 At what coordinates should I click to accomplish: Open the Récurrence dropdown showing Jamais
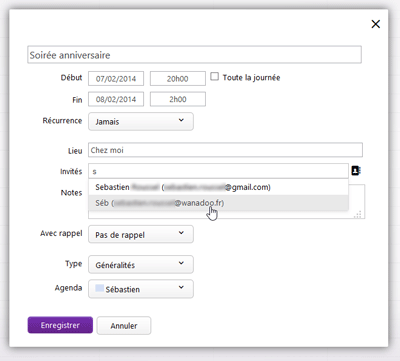point(141,121)
